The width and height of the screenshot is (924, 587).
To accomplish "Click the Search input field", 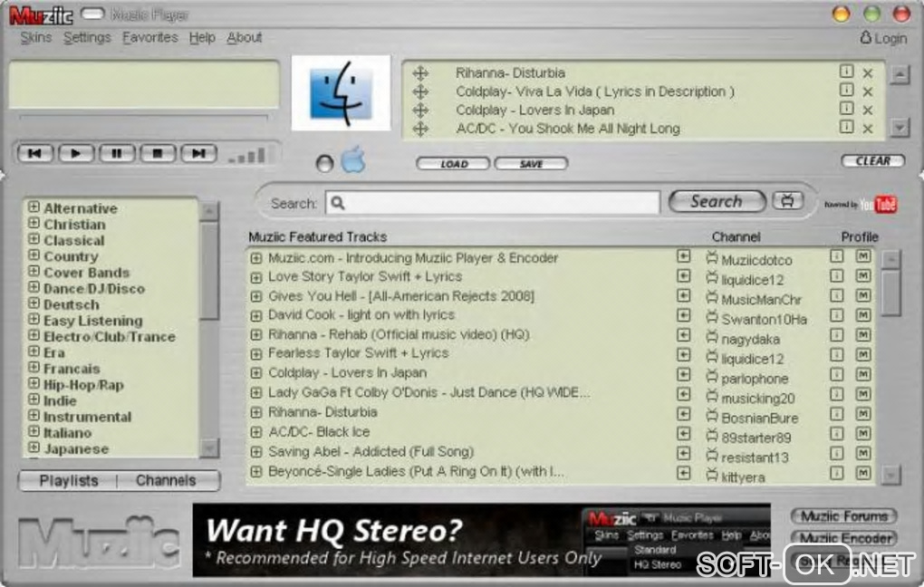I will [493, 203].
